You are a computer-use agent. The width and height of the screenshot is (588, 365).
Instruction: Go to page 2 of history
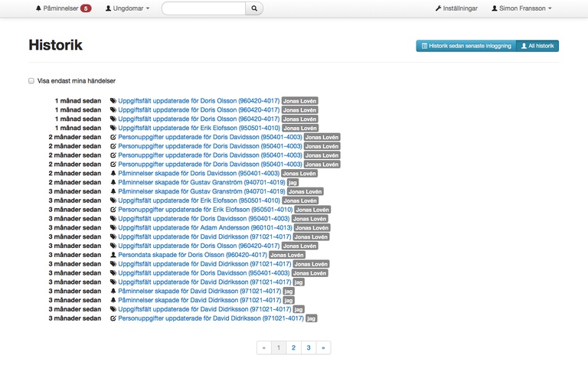tap(293, 347)
